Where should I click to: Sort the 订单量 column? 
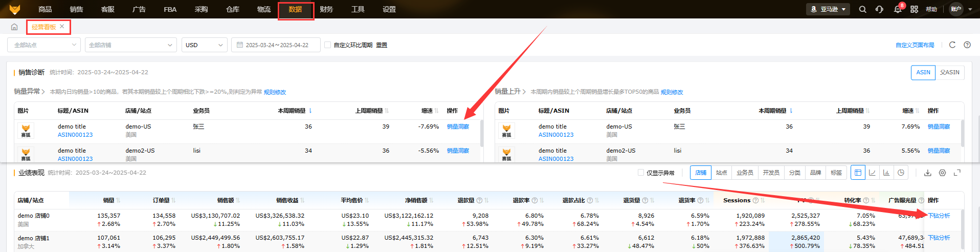173,200
